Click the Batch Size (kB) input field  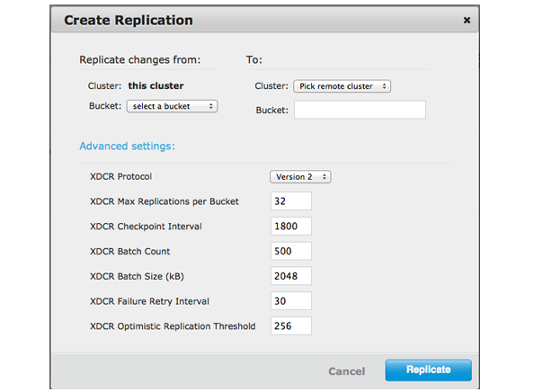290,276
